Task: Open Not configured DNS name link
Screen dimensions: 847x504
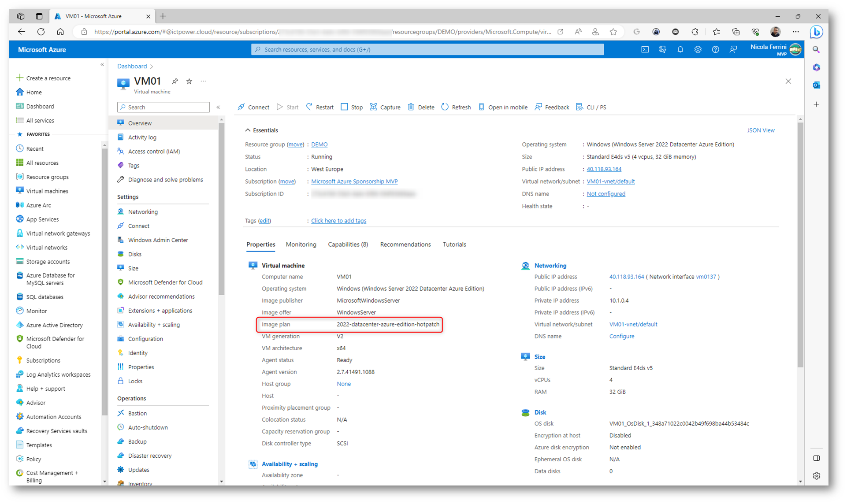Action: click(606, 194)
